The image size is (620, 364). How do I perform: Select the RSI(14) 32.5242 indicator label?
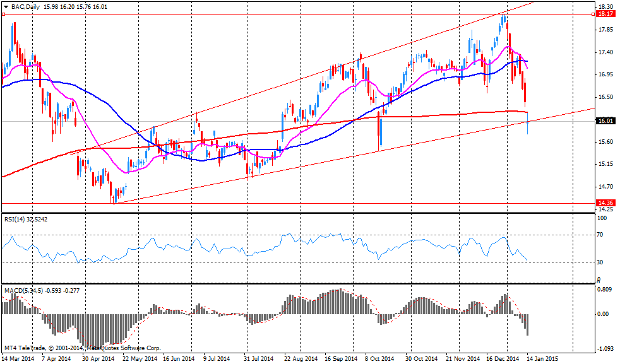26,219
